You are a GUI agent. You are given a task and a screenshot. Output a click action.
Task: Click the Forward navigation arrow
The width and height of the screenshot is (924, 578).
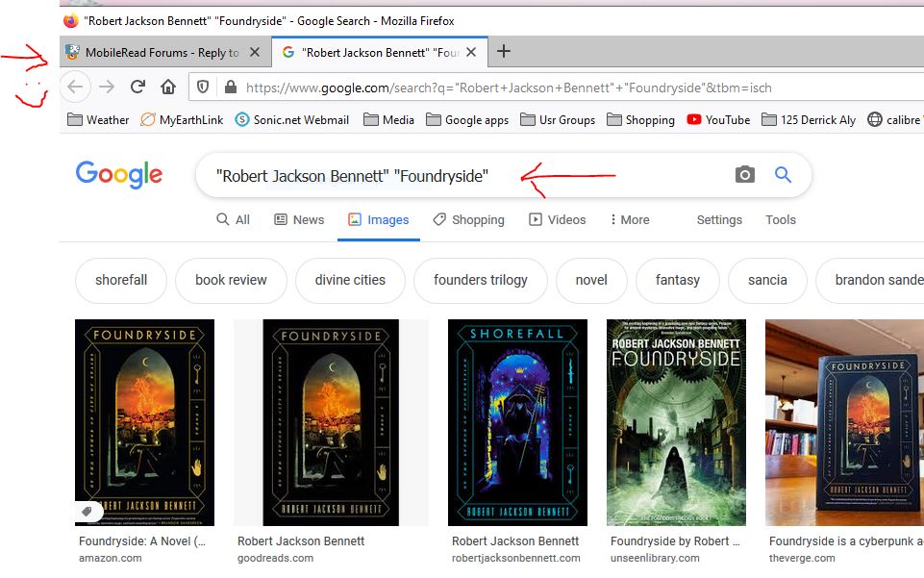click(107, 88)
